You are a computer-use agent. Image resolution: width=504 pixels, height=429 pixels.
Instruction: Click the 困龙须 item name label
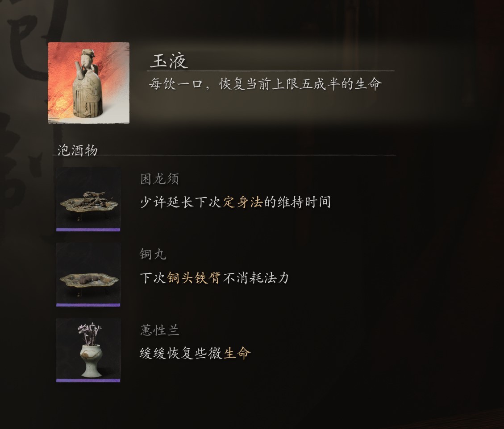click(x=159, y=179)
